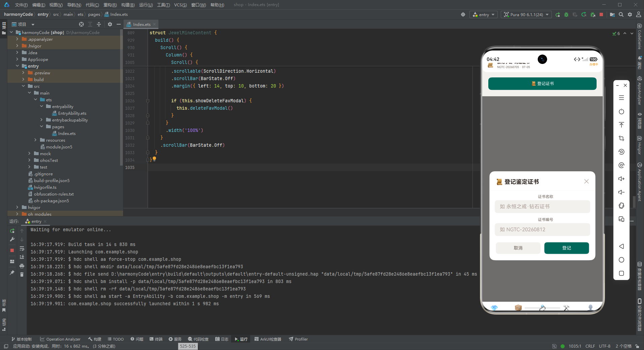Increase emulator volume icon

pos(621,179)
